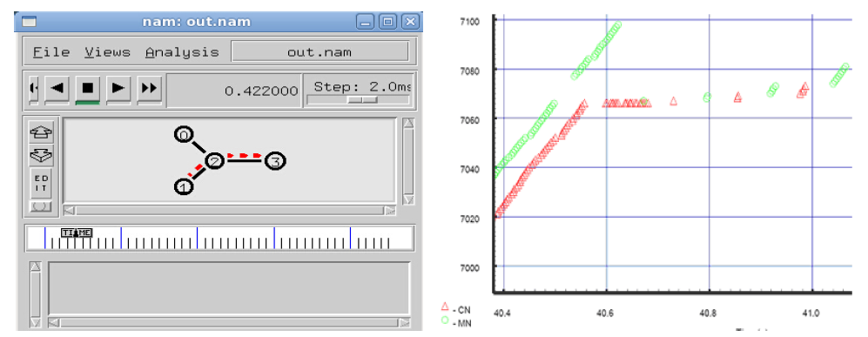Click the rewind playback button
Viewport: 868px width, 337px height.
click(33, 89)
